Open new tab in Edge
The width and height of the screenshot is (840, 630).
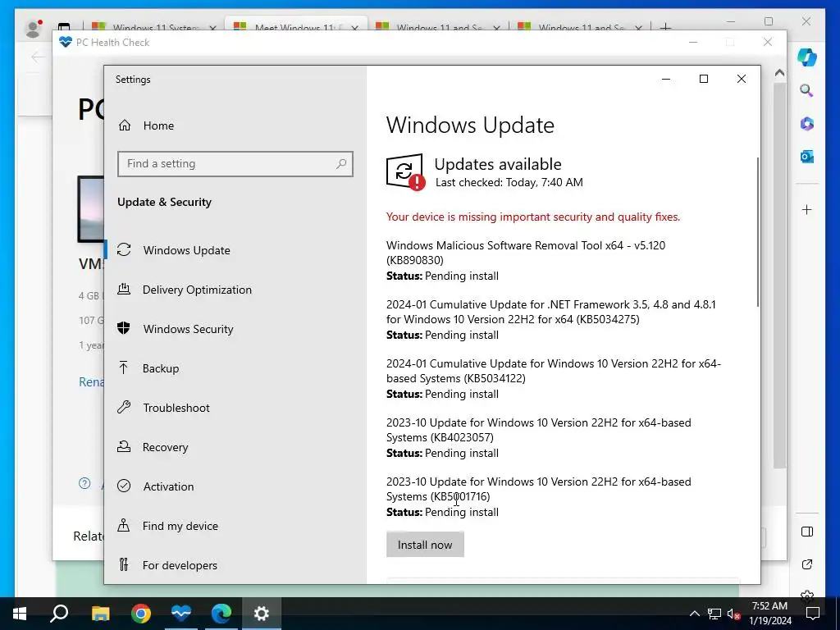[x=665, y=26]
